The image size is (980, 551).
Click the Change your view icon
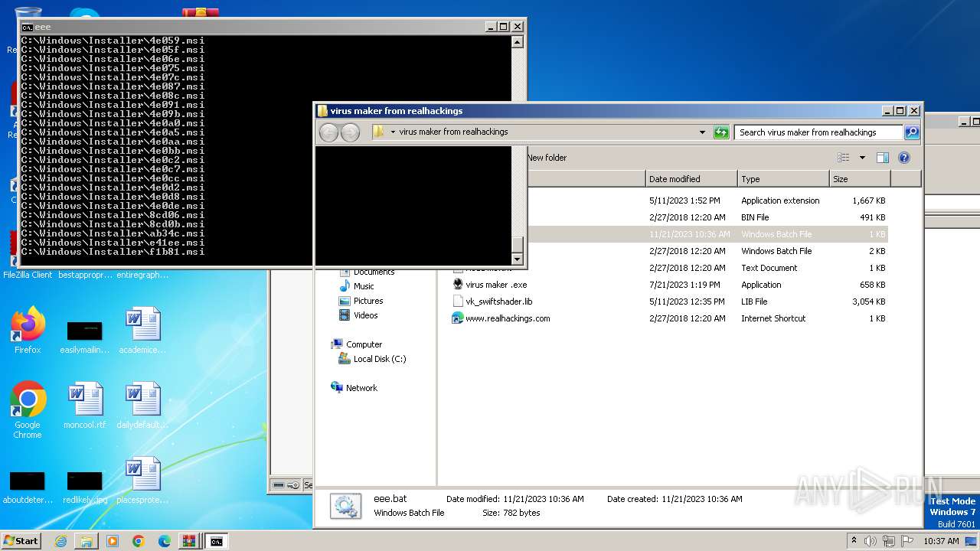pyautogui.click(x=844, y=158)
